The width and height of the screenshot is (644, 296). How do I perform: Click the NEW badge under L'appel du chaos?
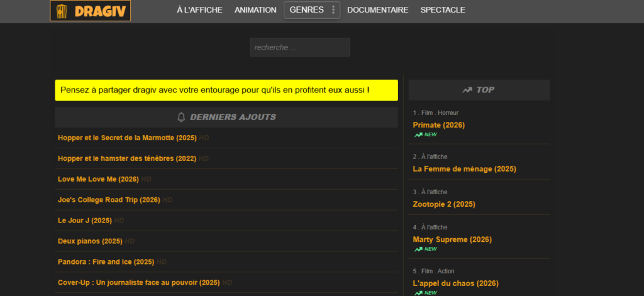tap(425, 293)
